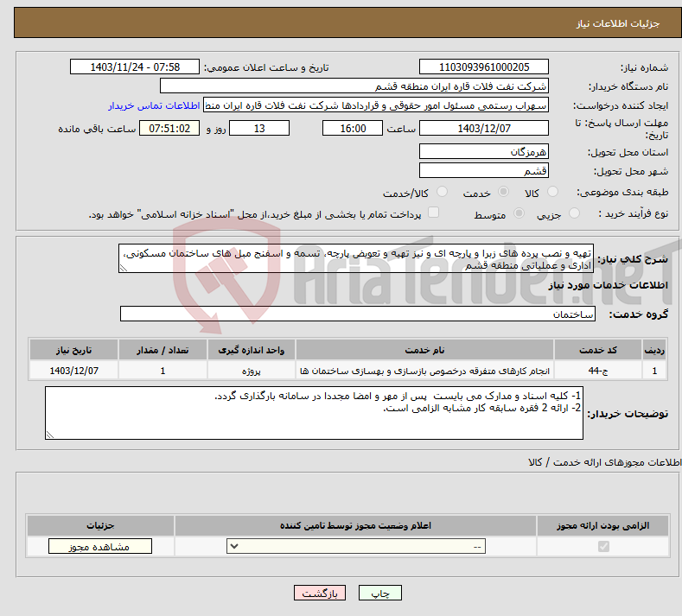Click the الزامی بودن ارائه مجوز header

[x=602, y=525]
